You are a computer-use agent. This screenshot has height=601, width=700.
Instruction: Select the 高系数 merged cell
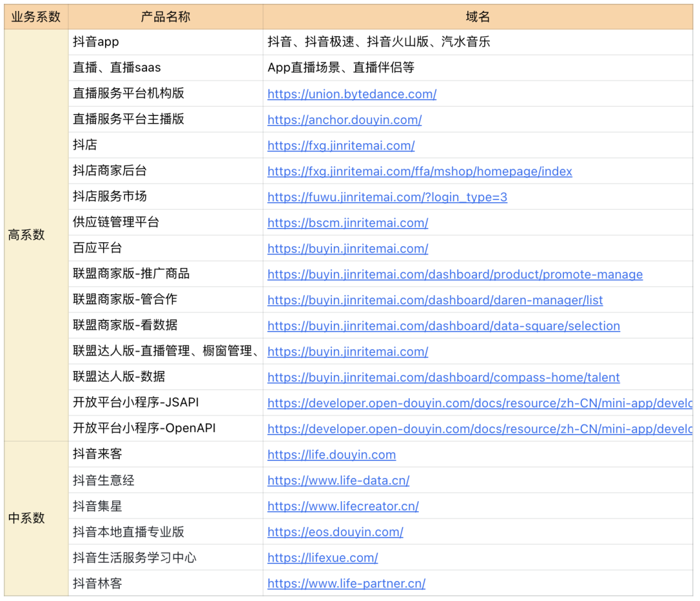click(x=36, y=235)
